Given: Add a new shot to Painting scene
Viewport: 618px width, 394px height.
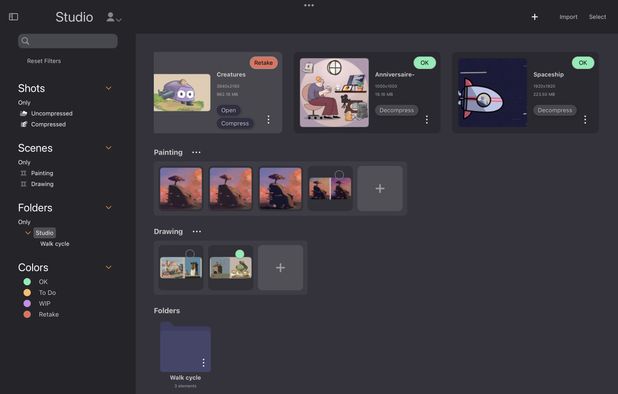Looking at the screenshot, I should click(x=380, y=188).
